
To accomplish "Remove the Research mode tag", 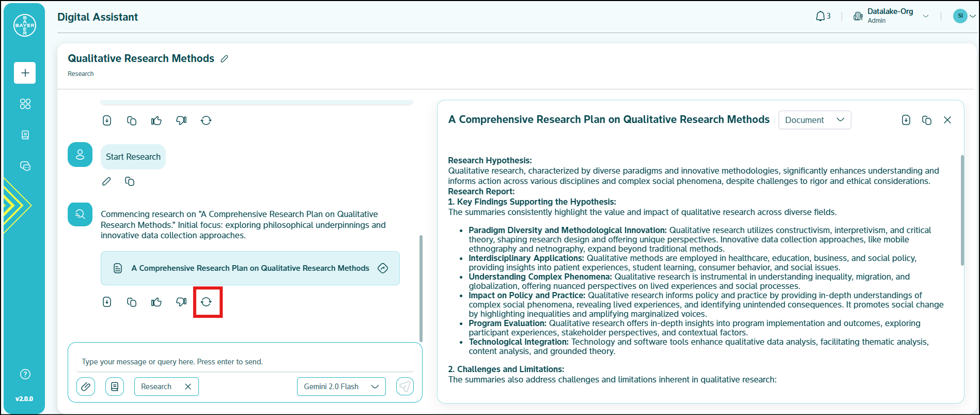I will [x=188, y=387].
